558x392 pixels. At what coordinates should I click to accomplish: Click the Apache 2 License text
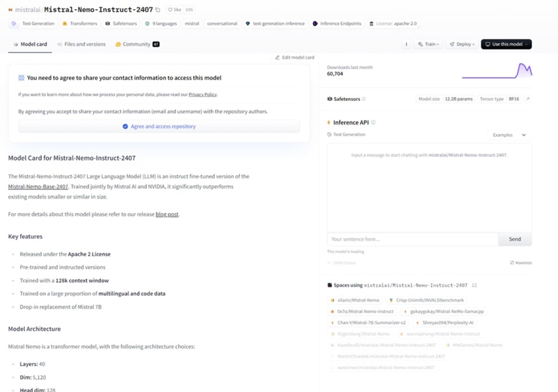89,254
